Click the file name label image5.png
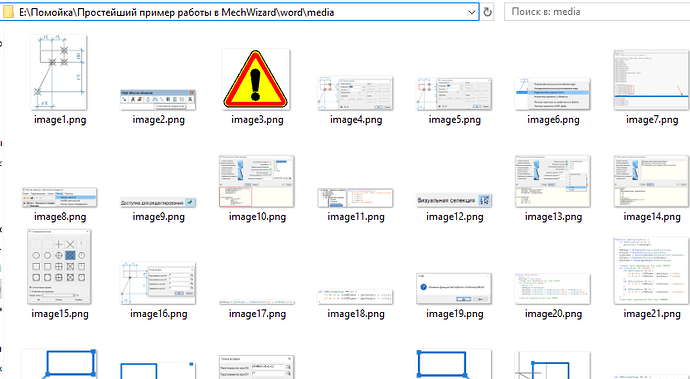 (x=455, y=120)
